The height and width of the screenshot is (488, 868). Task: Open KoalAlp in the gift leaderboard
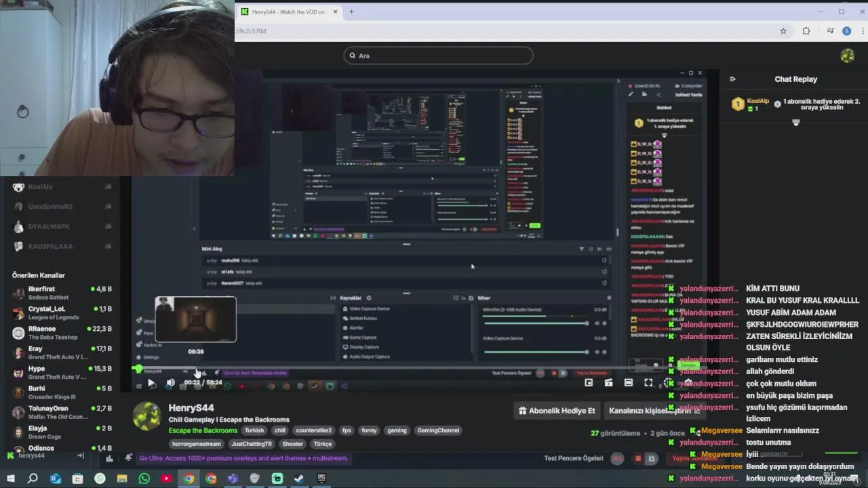pyautogui.click(x=757, y=101)
